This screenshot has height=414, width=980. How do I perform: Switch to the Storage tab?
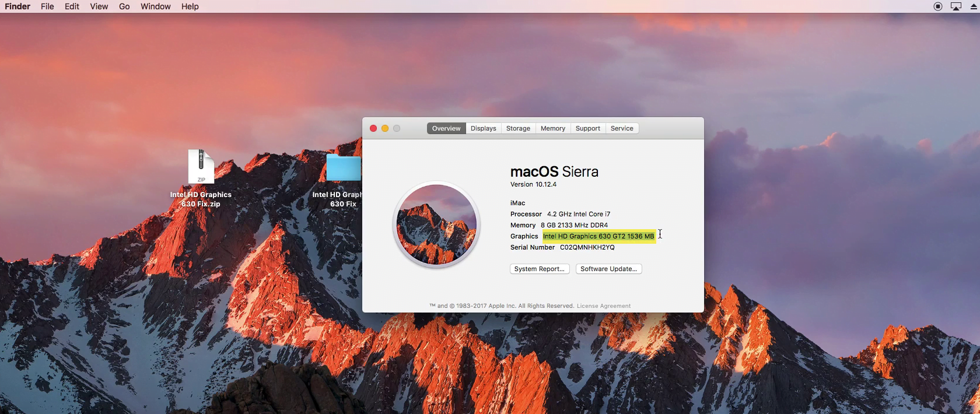click(x=518, y=128)
